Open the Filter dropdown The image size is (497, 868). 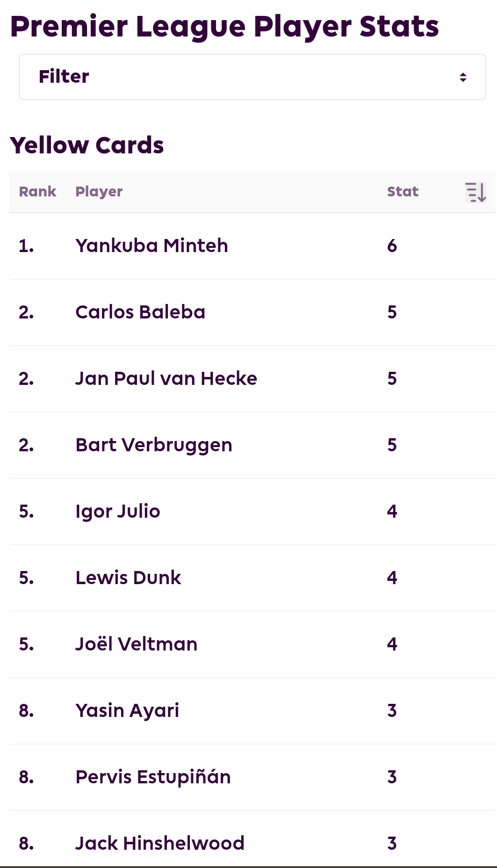click(252, 77)
